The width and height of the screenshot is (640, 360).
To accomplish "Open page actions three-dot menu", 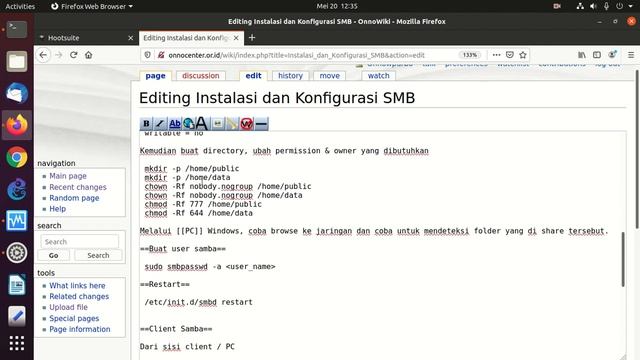I will (x=496, y=55).
